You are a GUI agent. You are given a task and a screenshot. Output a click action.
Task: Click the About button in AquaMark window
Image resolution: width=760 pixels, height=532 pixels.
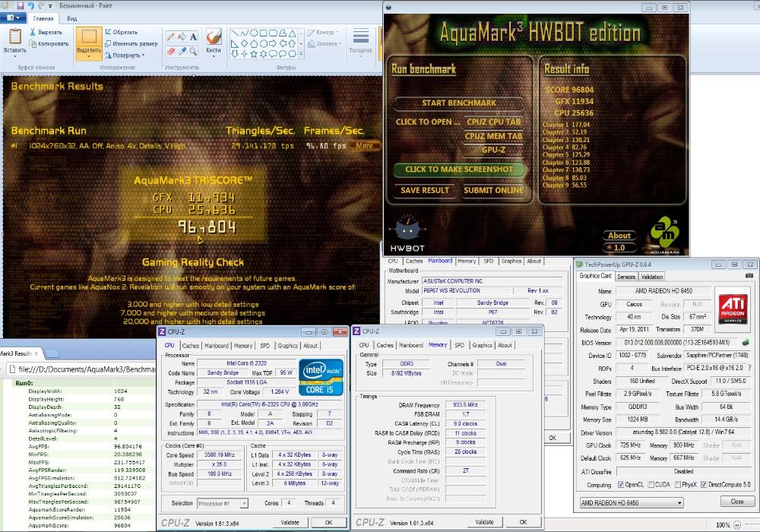pos(619,236)
